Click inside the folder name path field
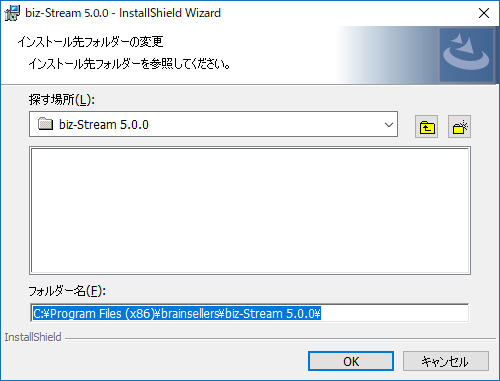The width and height of the screenshot is (500, 381). pos(250,313)
